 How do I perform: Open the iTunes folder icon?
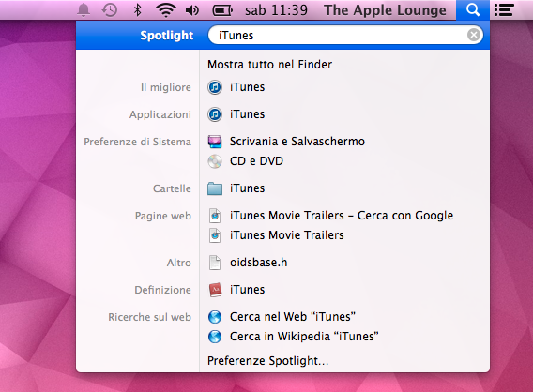[215, 188]
